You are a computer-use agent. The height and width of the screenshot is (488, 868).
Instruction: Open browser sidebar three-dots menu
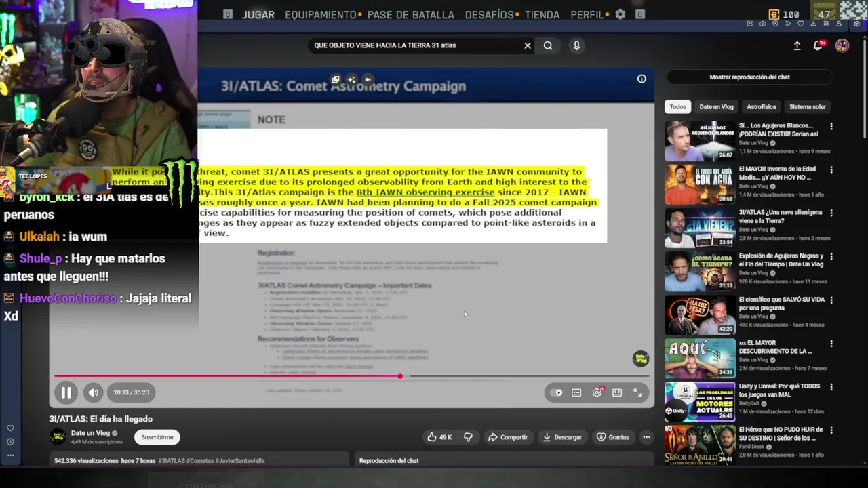pos(10,455)
